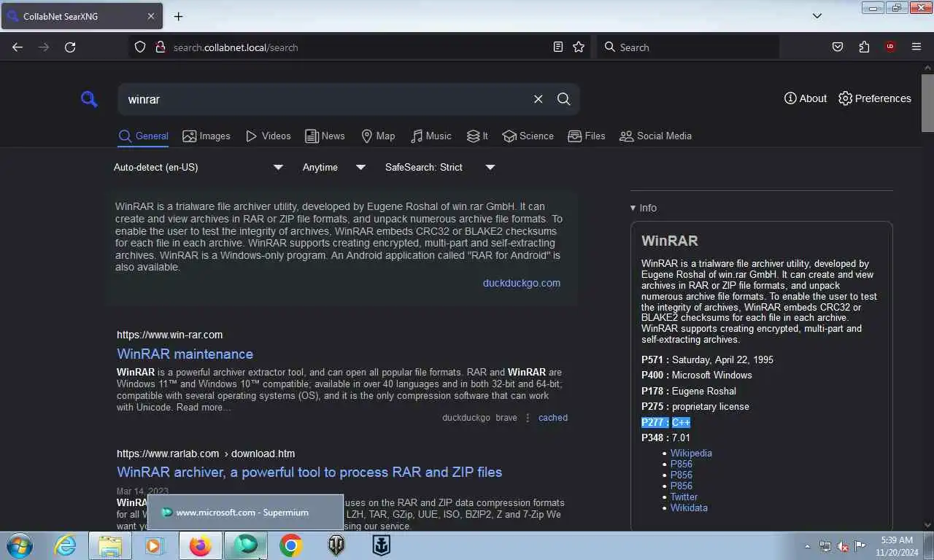
Task: Open the Auto-detect language dropdown
Action: (198, 167)
